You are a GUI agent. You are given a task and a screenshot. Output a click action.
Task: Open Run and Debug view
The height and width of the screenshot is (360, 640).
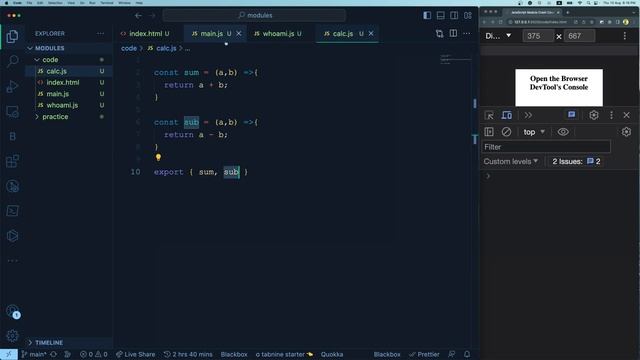point(12,86)
